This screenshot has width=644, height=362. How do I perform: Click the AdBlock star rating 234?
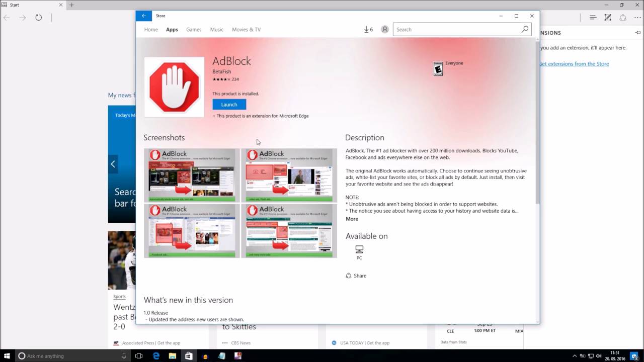pos(225,79)
